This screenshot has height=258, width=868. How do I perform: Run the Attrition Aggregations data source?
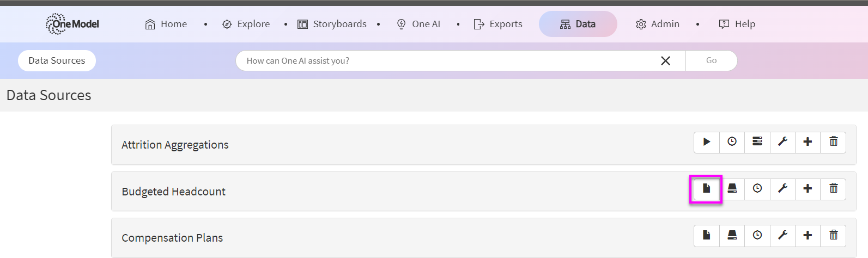point(707,142)
